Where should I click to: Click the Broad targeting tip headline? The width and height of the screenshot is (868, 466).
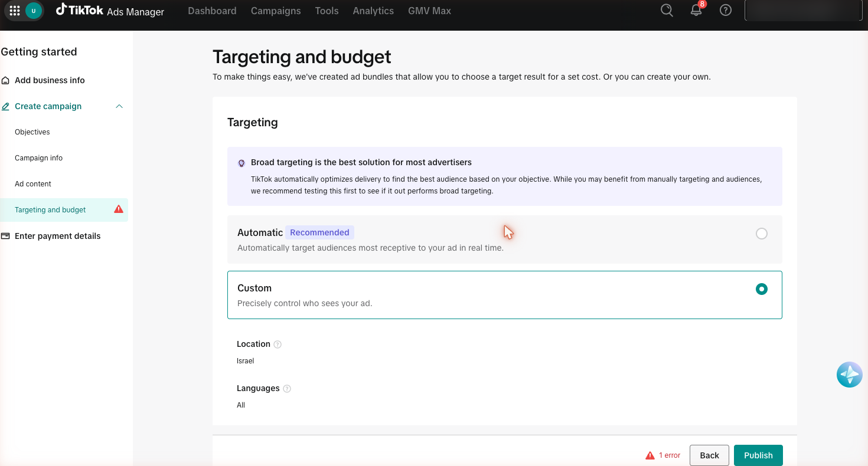[x=361, y=162]
